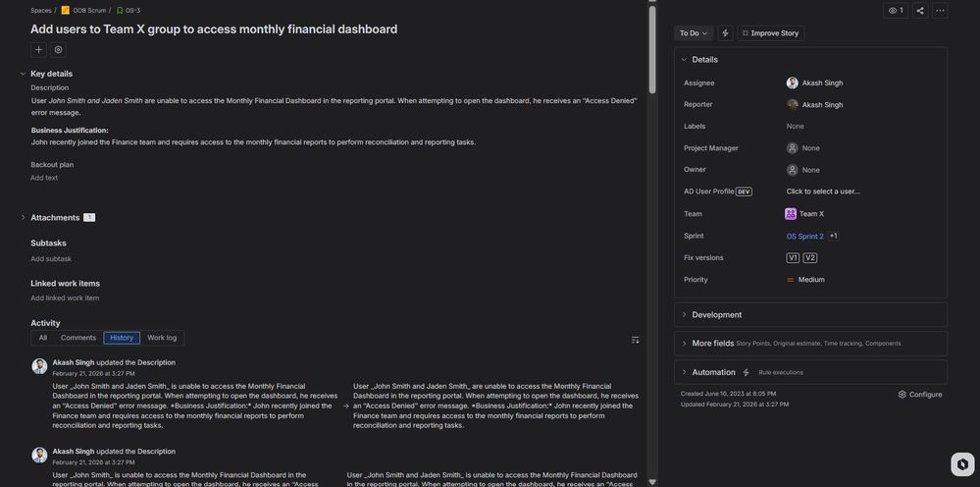The height and width of the screenshot is (487, 980).
Task: Click the Automation lightning icon in section
Action: tap(746, 372)
